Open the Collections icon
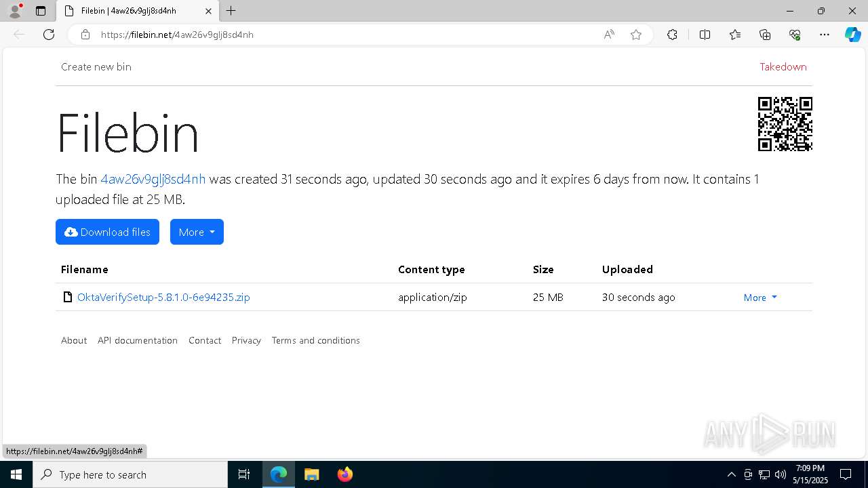Screen dimensions: 868x488 [765, 35]
